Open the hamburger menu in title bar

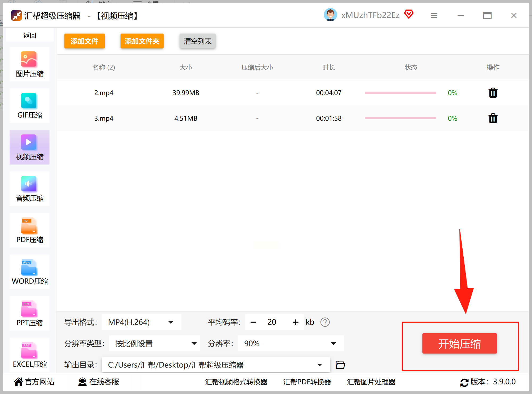(434, 15)
